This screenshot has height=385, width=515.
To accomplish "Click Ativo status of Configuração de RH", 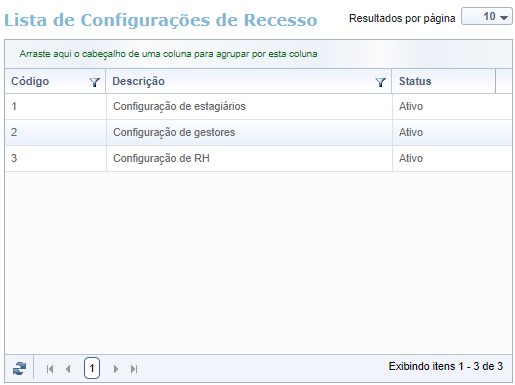I will 411,158.
